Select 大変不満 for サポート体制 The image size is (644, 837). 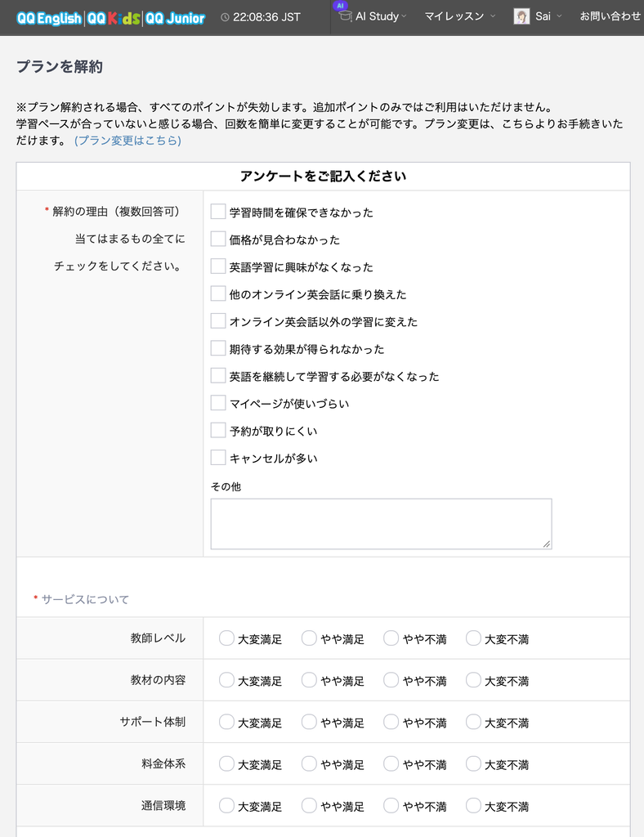coord(473,722)
